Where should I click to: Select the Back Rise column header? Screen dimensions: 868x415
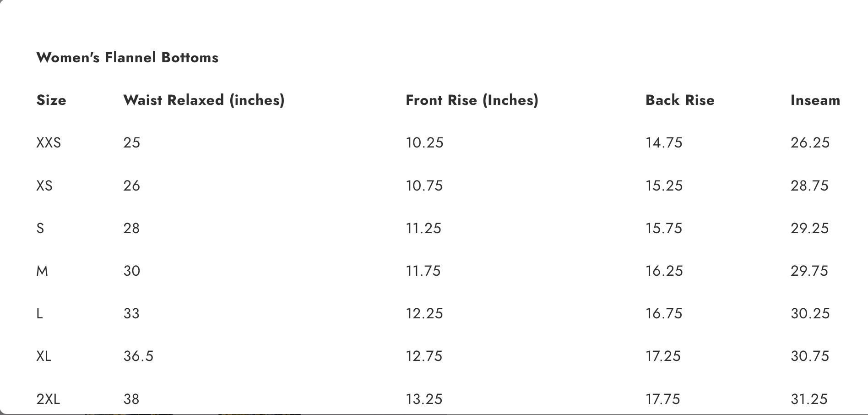680,100
